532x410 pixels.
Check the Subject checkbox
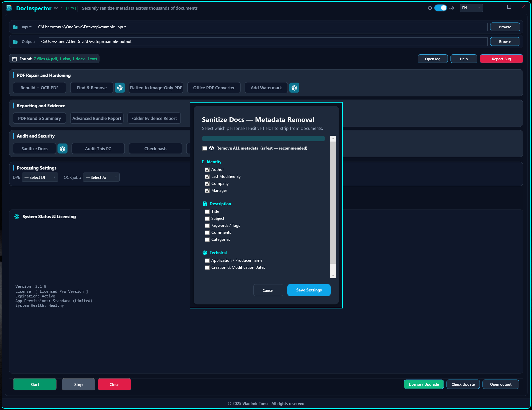pyautogui.click(x=207, y=218)
